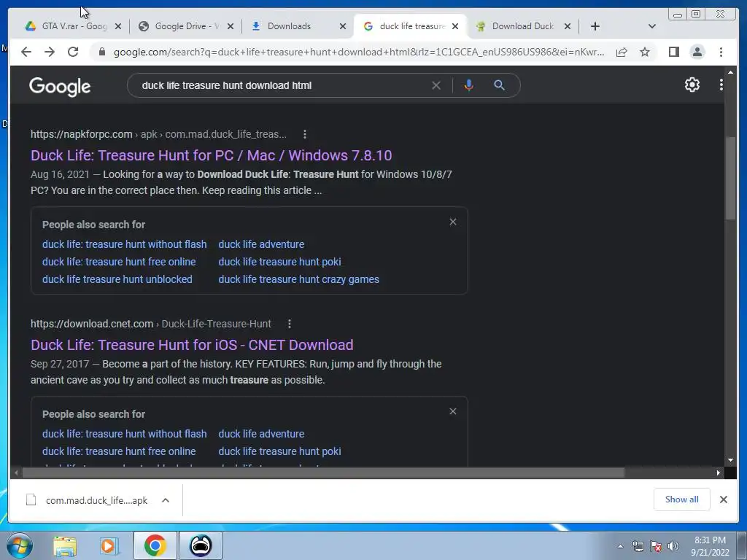This screenshot has width=747, height=560.
Task: Open the volume speaker tray icon
Action: 673,546
